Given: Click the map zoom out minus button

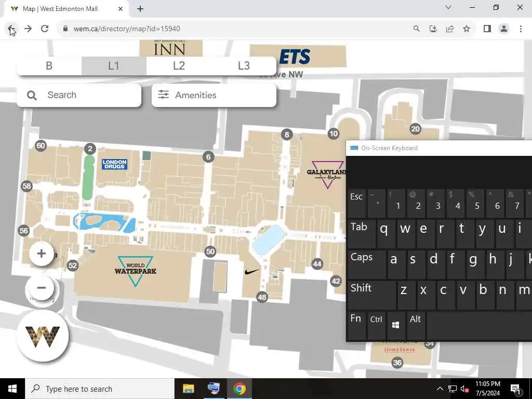Looking at the screenshot, I should tap(42, 288).
